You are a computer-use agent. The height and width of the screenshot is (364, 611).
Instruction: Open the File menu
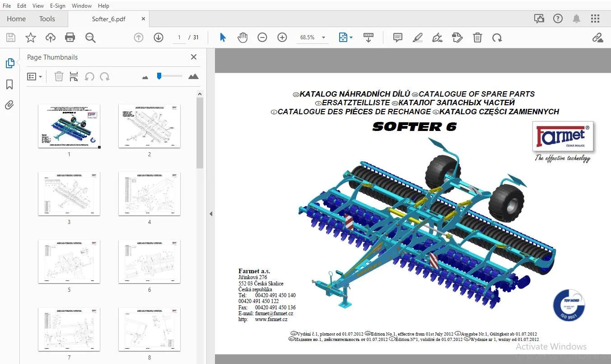click(x=7, y=6)
